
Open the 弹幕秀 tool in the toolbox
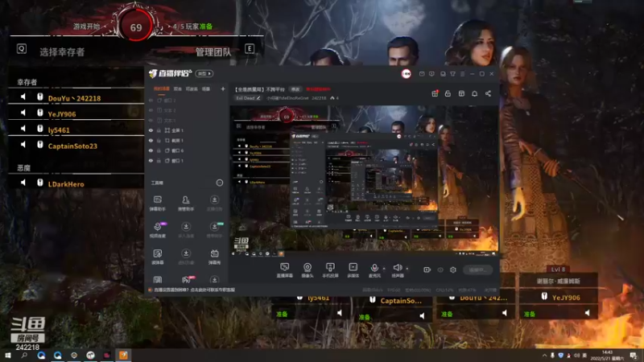[x=214, y=257]
